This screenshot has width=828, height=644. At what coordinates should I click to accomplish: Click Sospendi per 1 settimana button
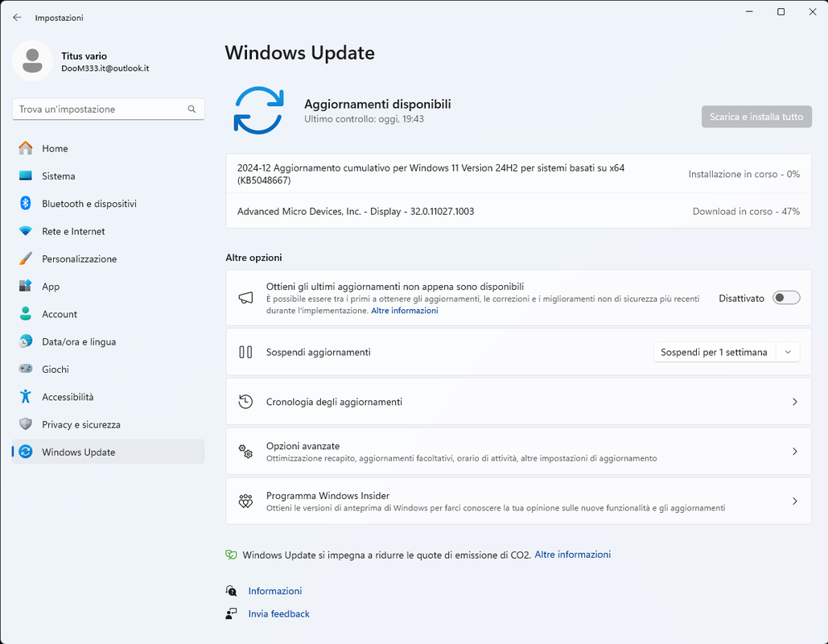(714, 352)
